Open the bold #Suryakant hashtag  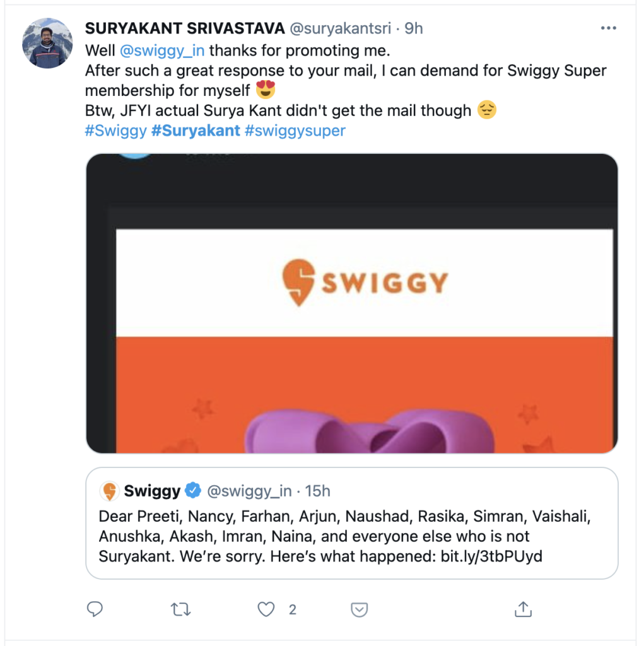click(x=196, y=131)
